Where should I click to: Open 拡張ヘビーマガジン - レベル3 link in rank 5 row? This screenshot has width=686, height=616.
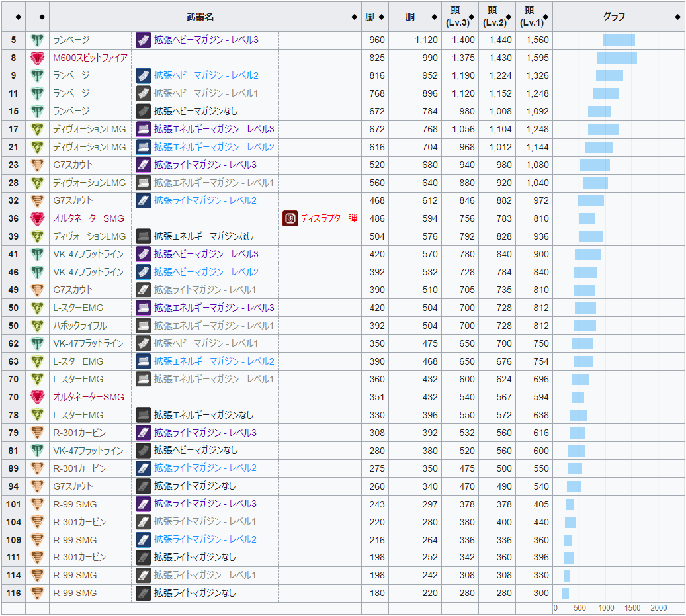pyautogui.click(x=206, y=40)
